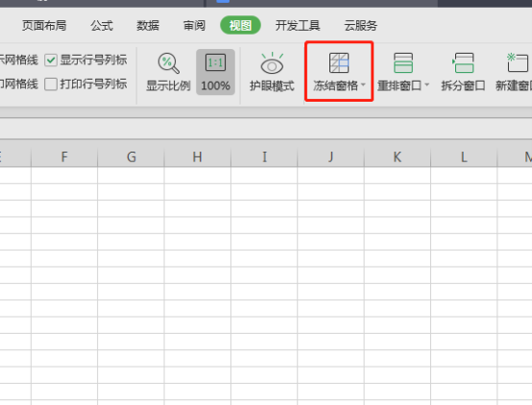Select column L header
Image resolution: width=532 pixels, height=405 pixels.
[x=464, y=157]
